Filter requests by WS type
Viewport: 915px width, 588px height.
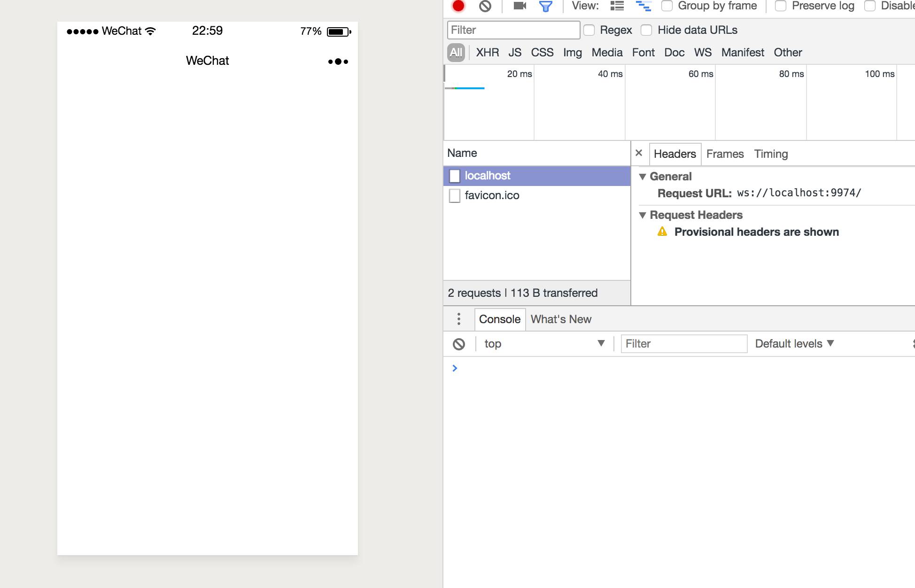[x=702, y=53]
